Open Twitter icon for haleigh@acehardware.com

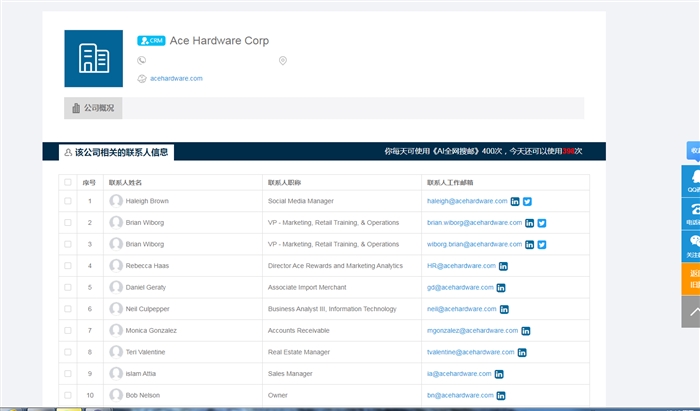click(x=527, y=202)
